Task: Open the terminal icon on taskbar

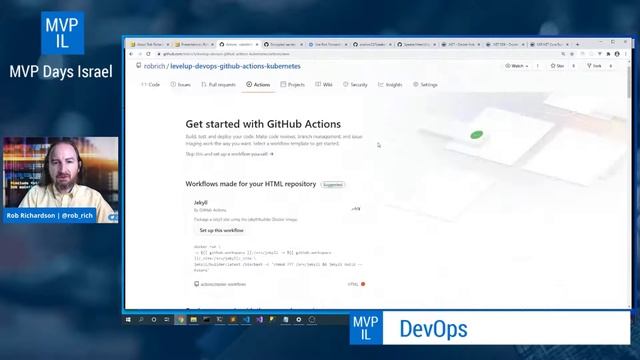Action: tap(207, 320)
